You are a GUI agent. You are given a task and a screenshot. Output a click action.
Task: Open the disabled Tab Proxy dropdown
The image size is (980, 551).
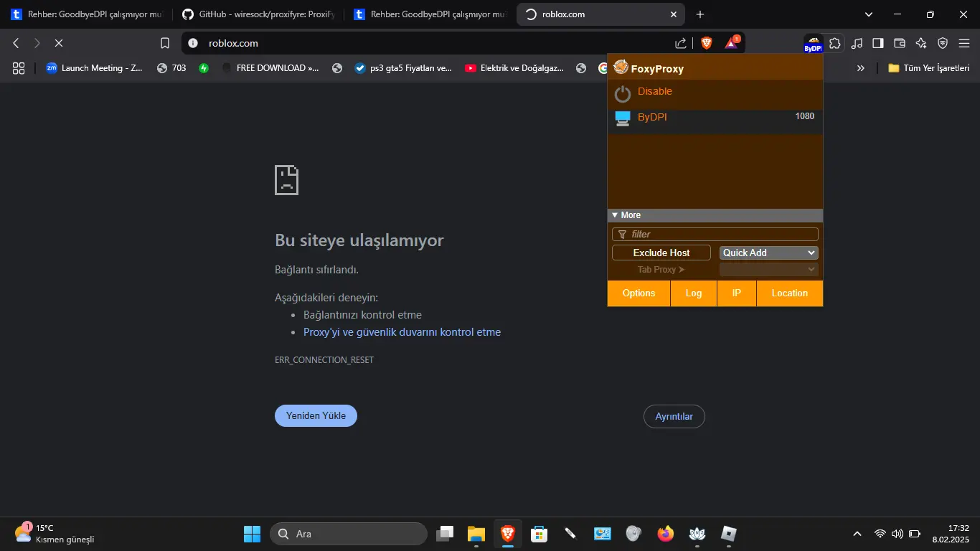click(768, 270)
